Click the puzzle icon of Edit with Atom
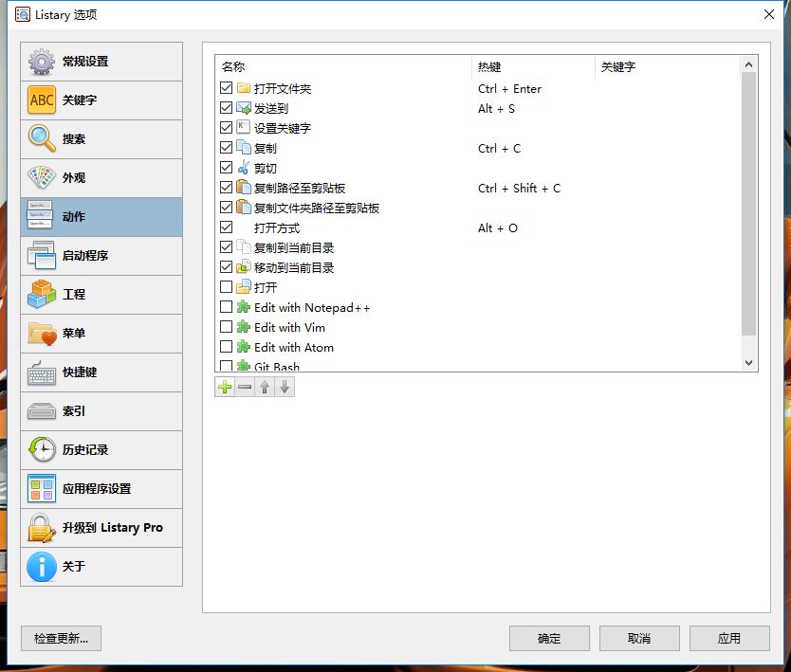This screenshot has width=791, height=672. point(244,347)
